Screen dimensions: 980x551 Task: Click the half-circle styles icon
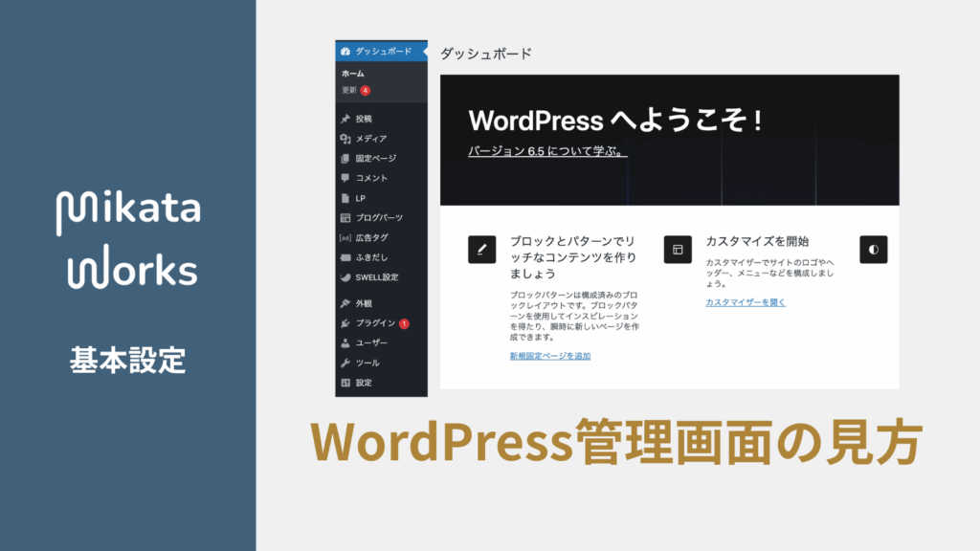[873, 249]
